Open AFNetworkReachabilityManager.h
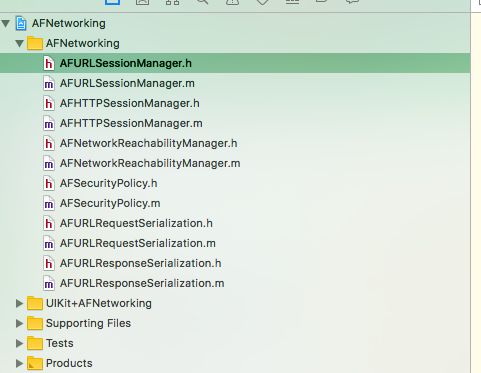 [149, 143]
